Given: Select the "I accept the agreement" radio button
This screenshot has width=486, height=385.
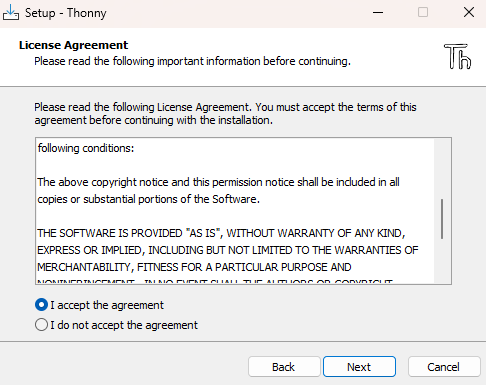Looking at the screenshot, I should (41, 305).
